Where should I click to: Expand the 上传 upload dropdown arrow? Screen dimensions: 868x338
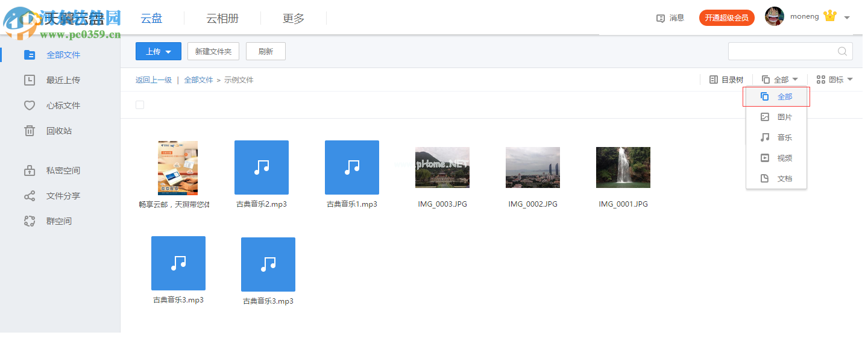pyautogui.click(x=169, y=52)
